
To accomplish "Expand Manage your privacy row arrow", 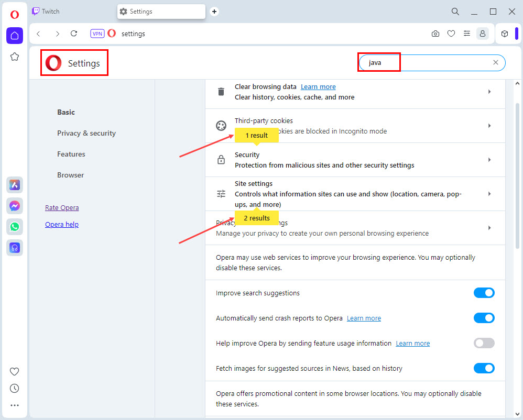I will tap(489, 228).
